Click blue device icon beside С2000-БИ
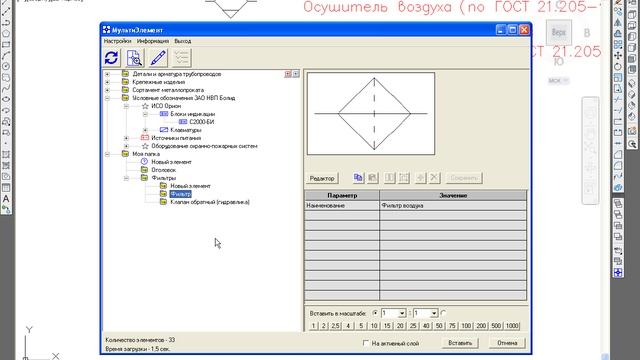 183,122
